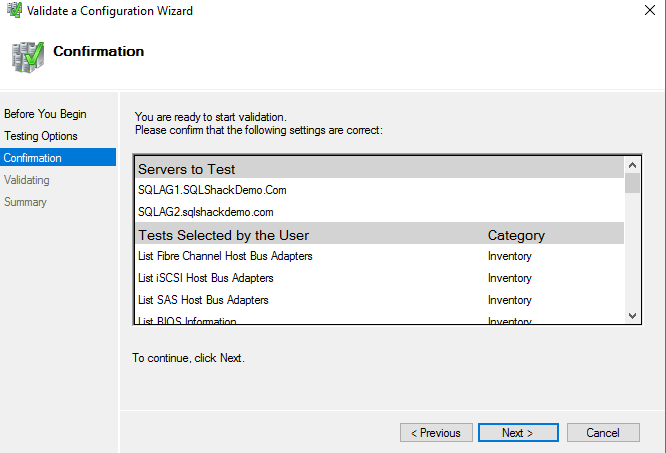Click the Confirmation checkmark server icon
The width and height of the screenshot is (666, 453).
pos(27,57)
